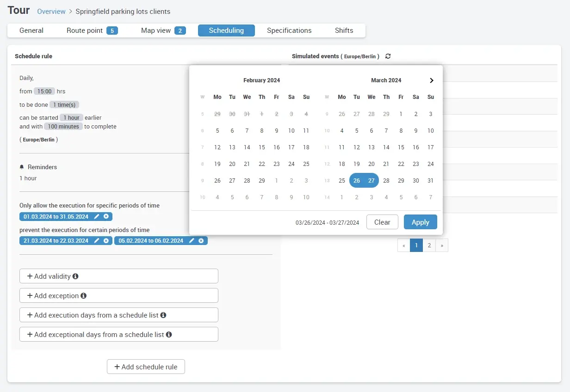Screen dimensions: 570x392
Task: Select February 14 in the calendar
Action: (247, 147)
